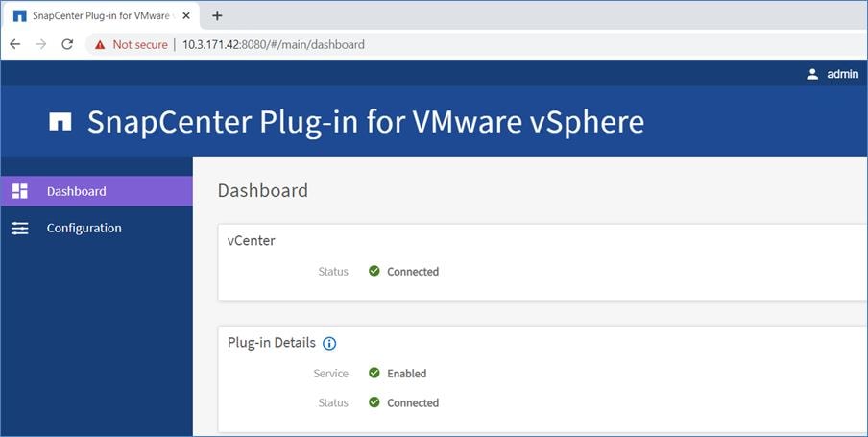Click the Status label in vCenter card
Image resolution: width=868 pixels, height=437 pixels.
pos(333,272)
